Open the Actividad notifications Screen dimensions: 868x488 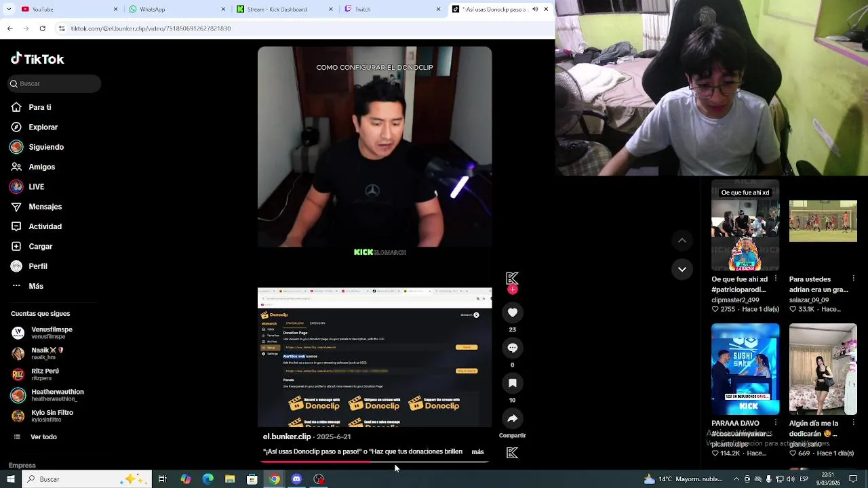pyautogui.click(x=37, y=226)
